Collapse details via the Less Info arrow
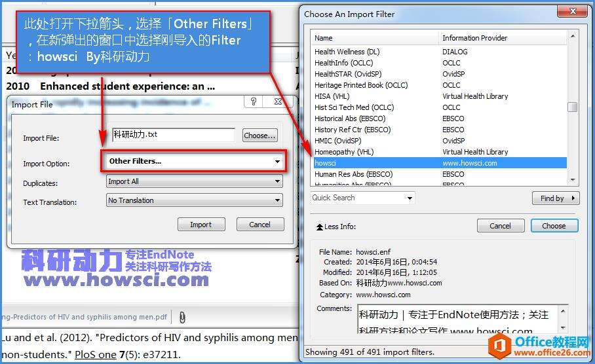The image size is (595, 364). 320,227
